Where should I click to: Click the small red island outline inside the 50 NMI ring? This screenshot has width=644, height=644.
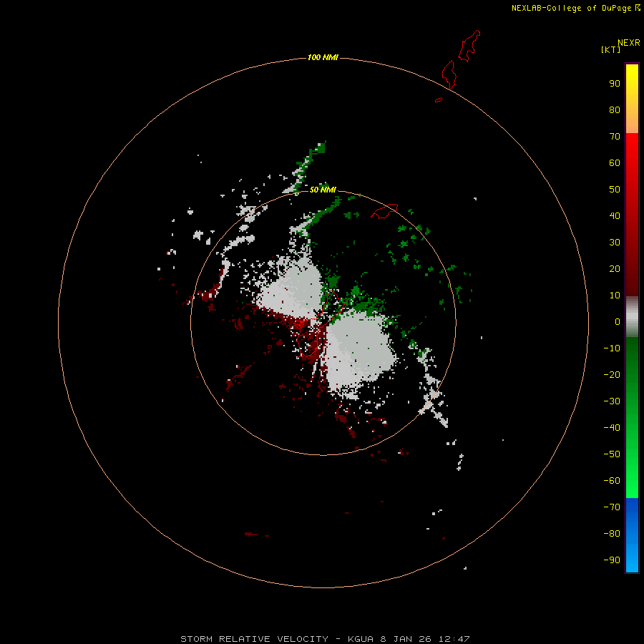coord(384,211)
